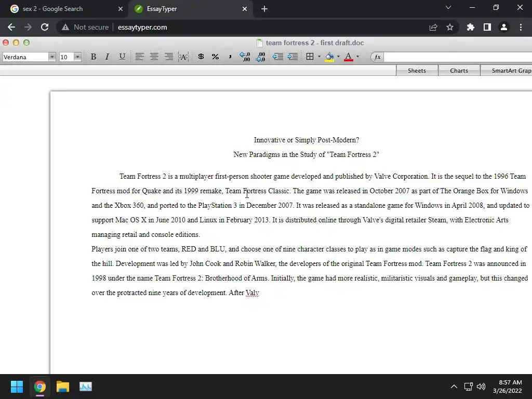Open the monitor app in the taskbar
532x399 pixels.
click(x=86, y=387)
